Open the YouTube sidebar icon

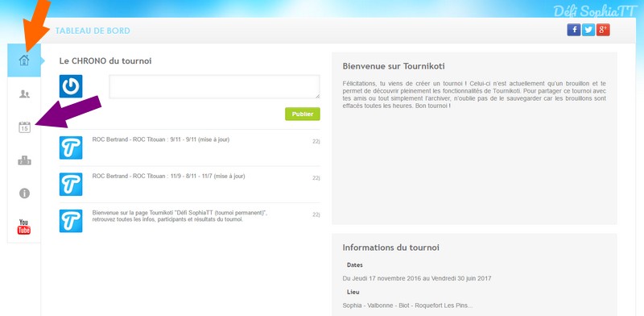click(x=24, y=227)
